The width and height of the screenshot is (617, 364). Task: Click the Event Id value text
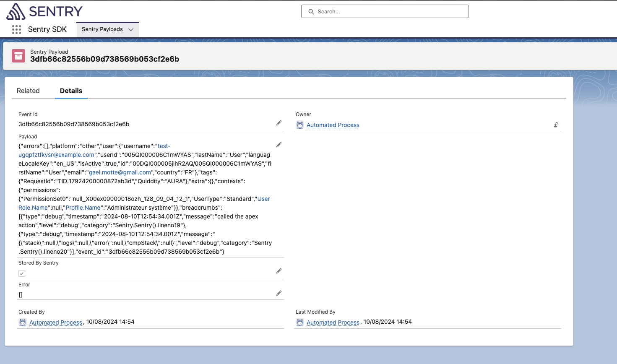(x=74, y=124)
